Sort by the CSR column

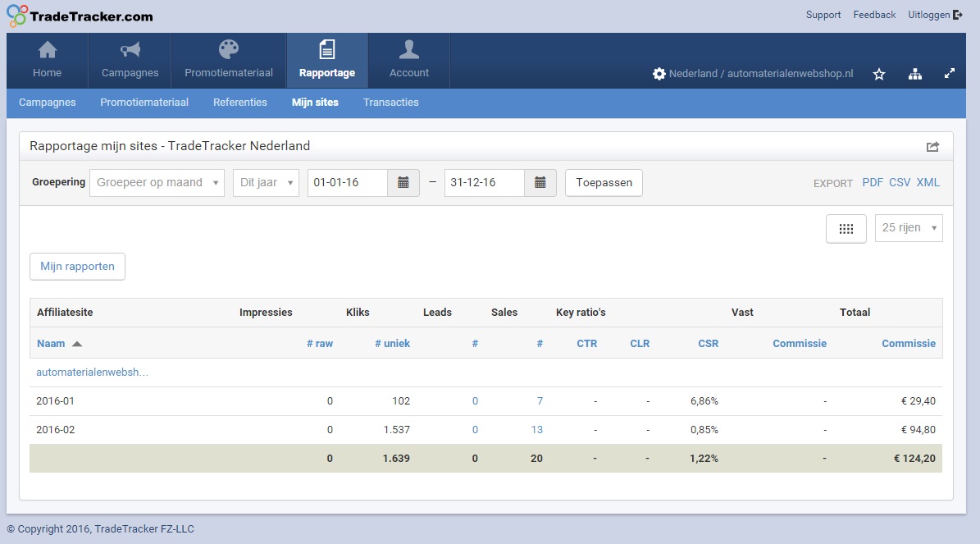tap(708, 344)
